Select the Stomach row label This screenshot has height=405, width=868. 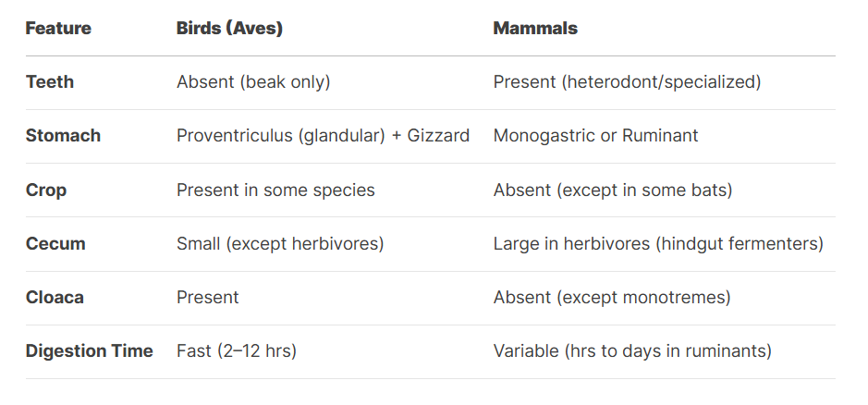[x=63, y=136]
